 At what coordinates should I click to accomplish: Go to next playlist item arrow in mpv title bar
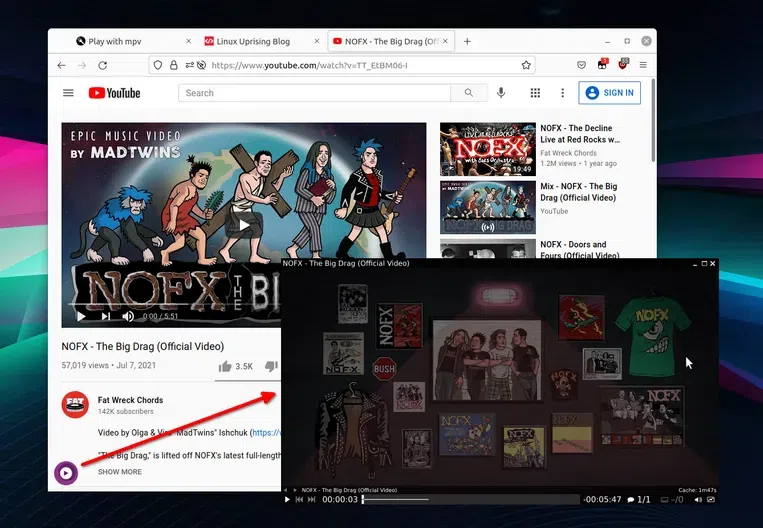(x=295, y=490)
